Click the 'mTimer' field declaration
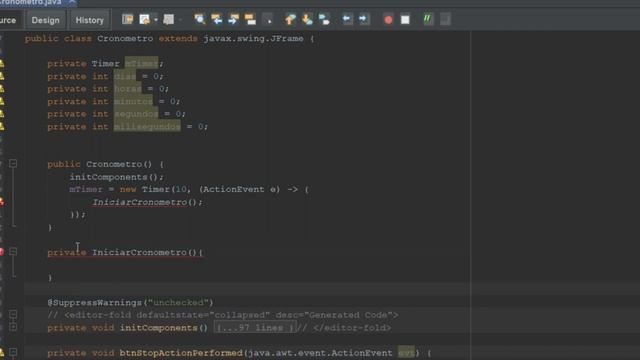 [x=141, y=64]
